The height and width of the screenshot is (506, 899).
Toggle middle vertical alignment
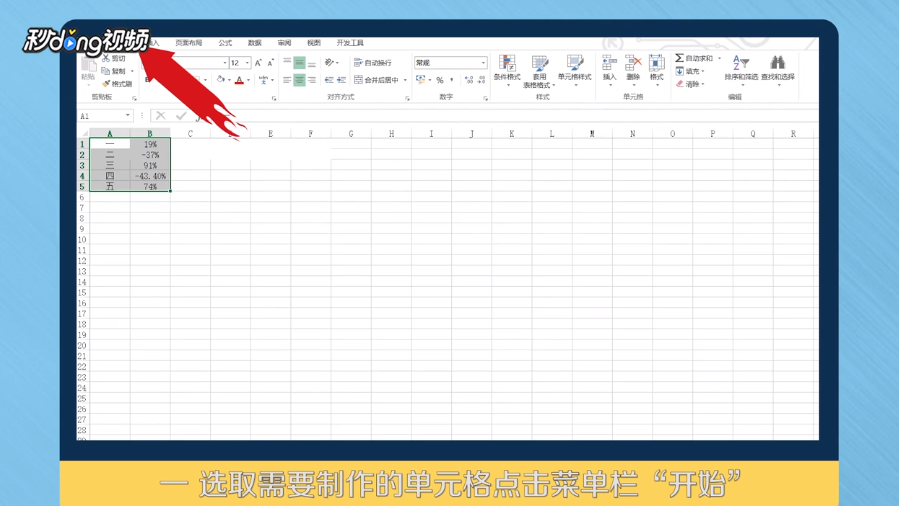click(299, 62)
